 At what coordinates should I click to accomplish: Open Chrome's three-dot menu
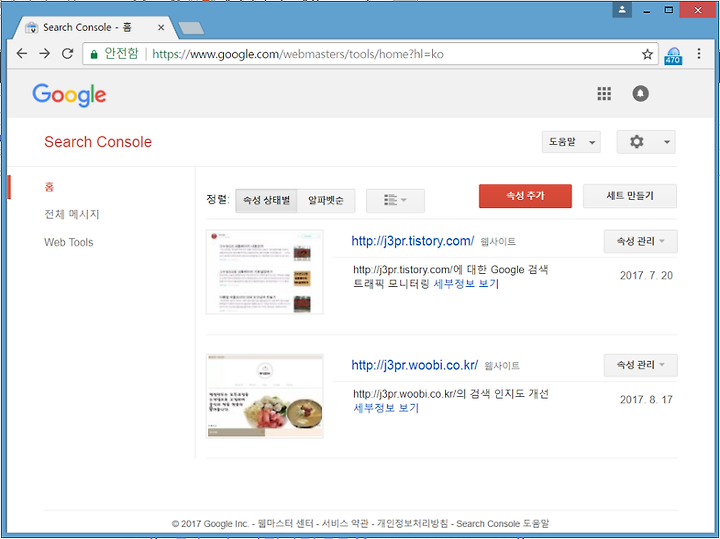tap(699, 54)
